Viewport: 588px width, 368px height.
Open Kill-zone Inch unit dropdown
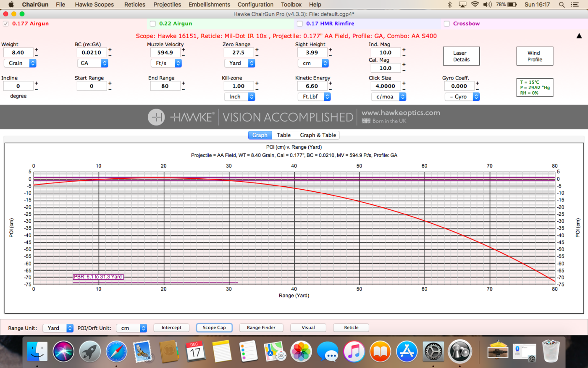coord(239,97)
